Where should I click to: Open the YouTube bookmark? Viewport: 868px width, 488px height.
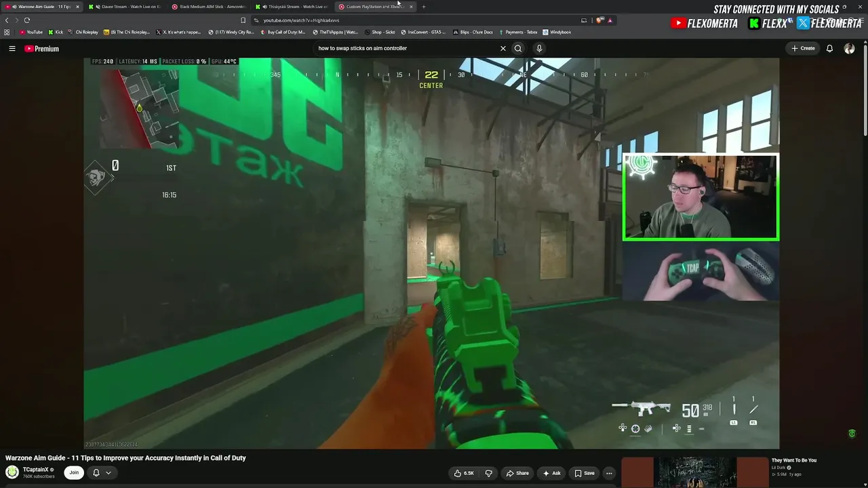(x=31, y=32)
